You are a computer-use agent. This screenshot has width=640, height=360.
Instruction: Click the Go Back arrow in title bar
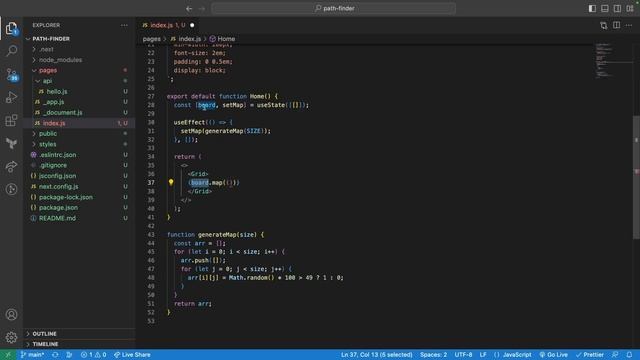(x=189, y=9)
